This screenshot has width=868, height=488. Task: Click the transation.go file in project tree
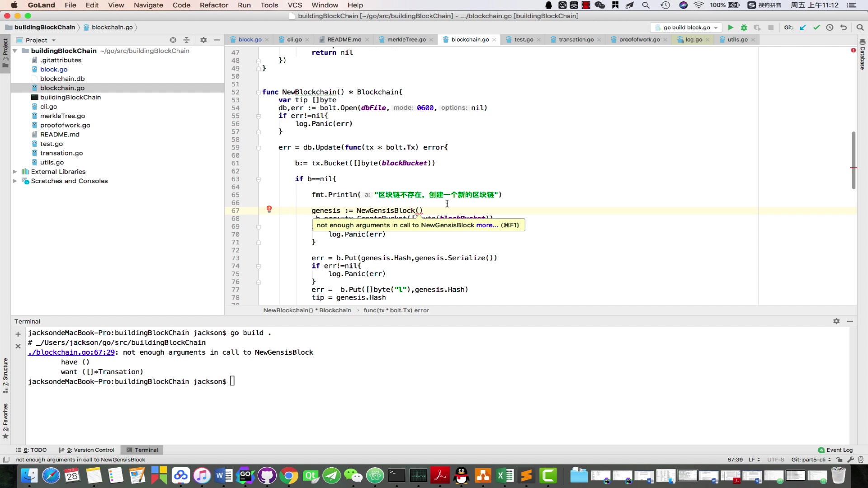coord(61,153)
